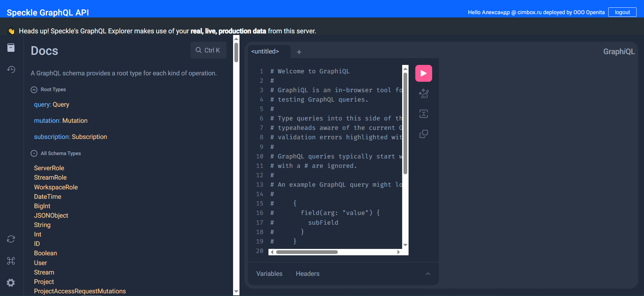Open the DateTime schema type
Screen dimensions: 644x296
(47, 196)
